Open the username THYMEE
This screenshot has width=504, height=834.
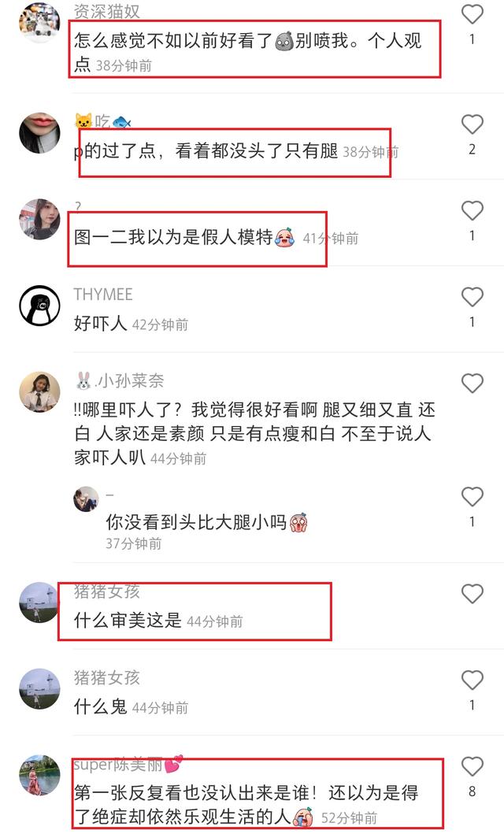103,294
